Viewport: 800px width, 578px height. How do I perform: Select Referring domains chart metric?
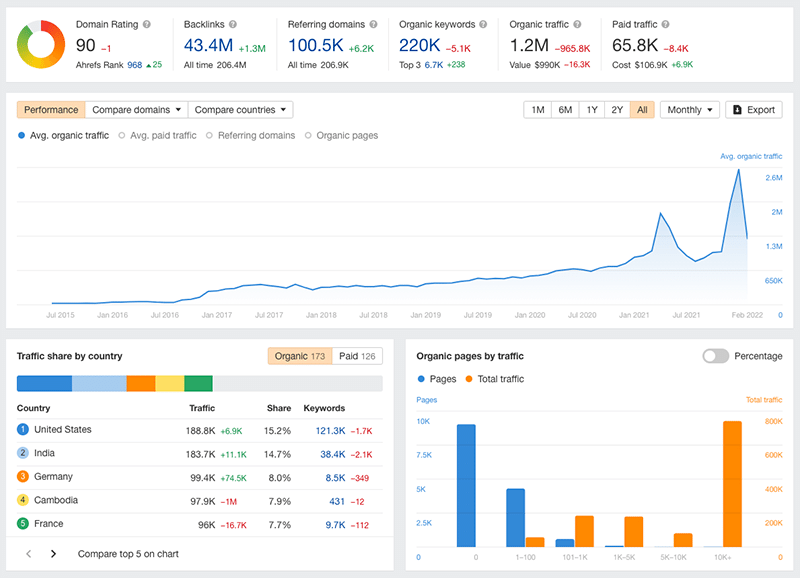click(251, 136)
